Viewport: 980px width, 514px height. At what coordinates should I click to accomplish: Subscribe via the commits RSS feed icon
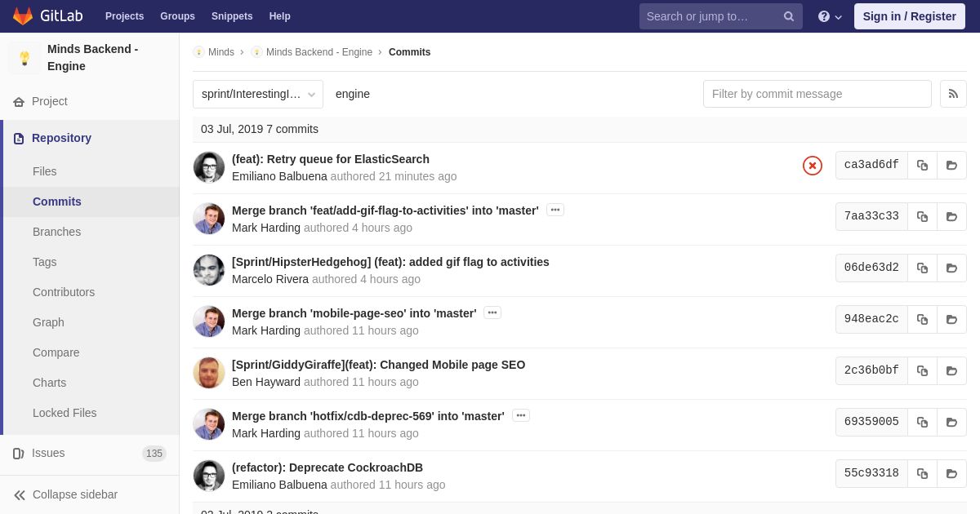953,94
